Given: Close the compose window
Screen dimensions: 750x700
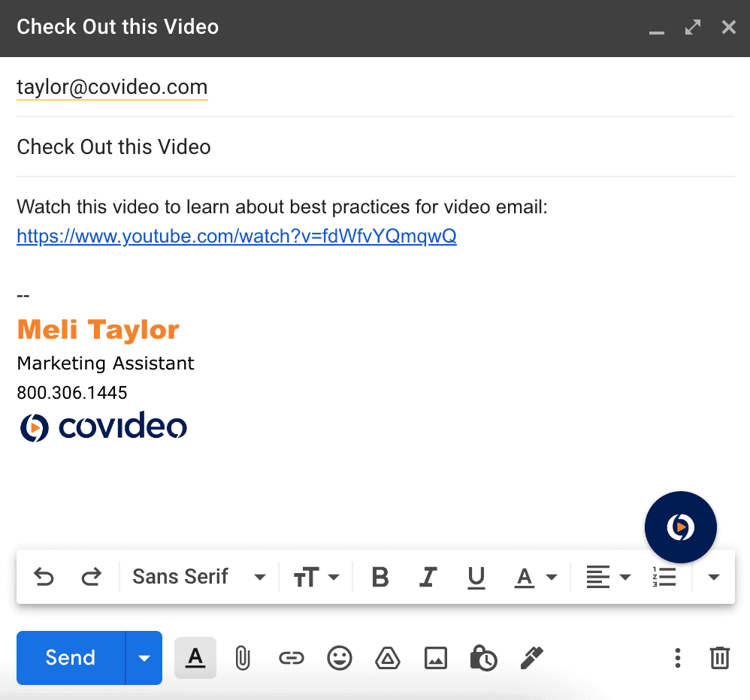Looking at the screenshot, I should tap(728, 27).
